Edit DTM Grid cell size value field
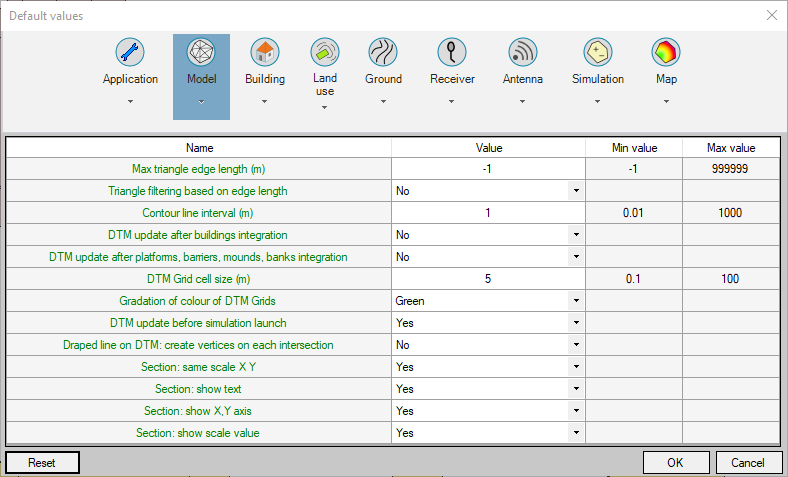The height and width of the screenshot is (477, 788). tap(488, 279)
